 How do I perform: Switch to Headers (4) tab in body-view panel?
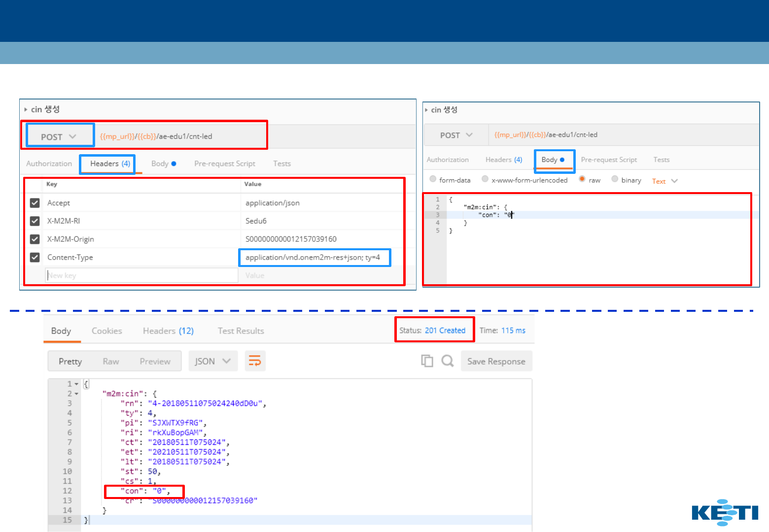504,160
